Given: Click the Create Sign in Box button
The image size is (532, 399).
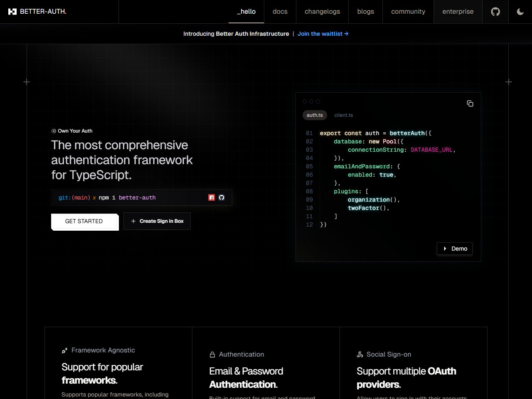Looking at the screenshot, I should tap(157, 221).
